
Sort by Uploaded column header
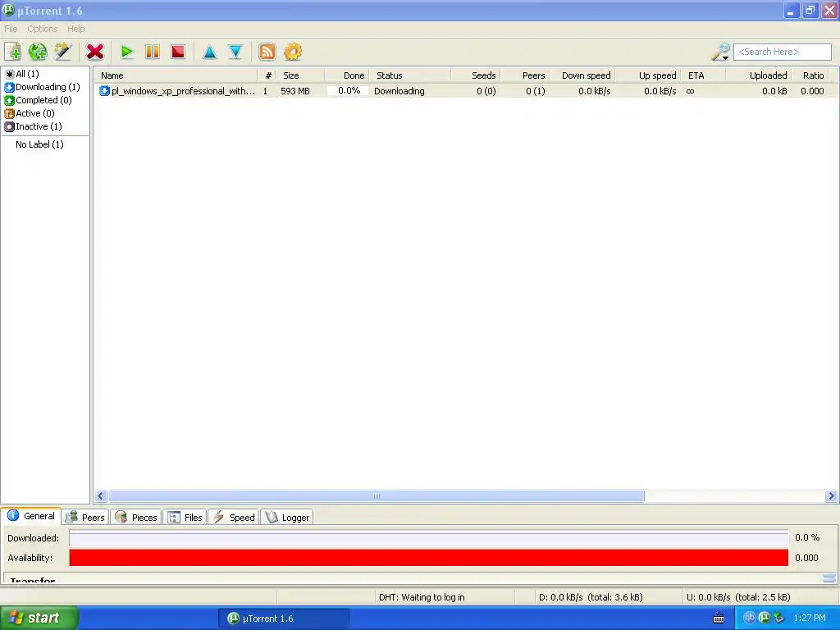(x=759, y=75)
